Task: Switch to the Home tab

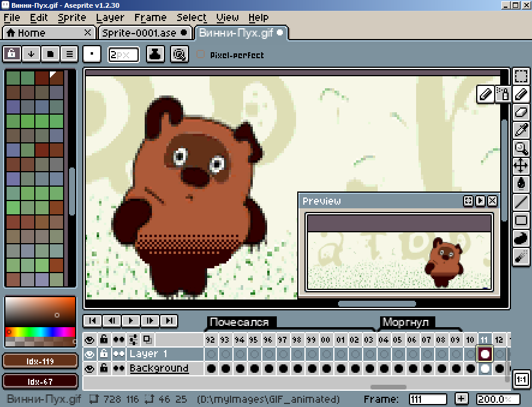Action: click(49, 33)
